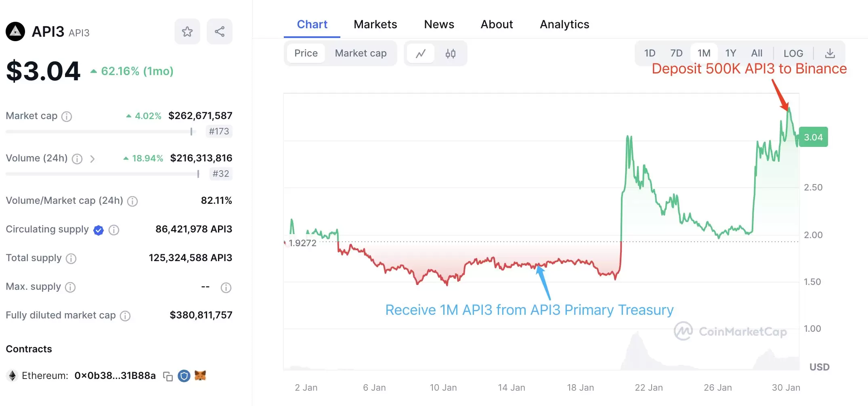Switch to the candlestick chart icon
This screenshot has width=868, height=406.
451,53
